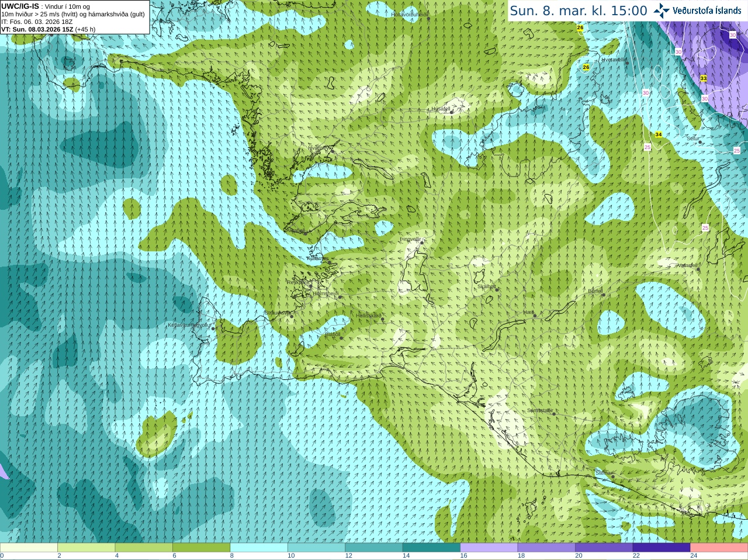Click the Holtavörðuheiði station label

[x=410, y=14]
